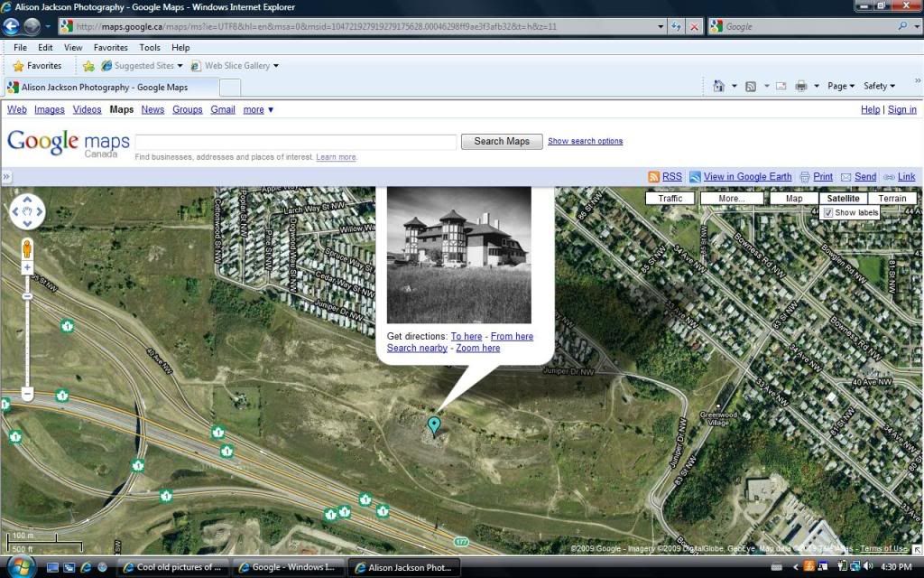Click the browser address bar URL field
This screenshot has width=924, height=578.
coord(356,26)
